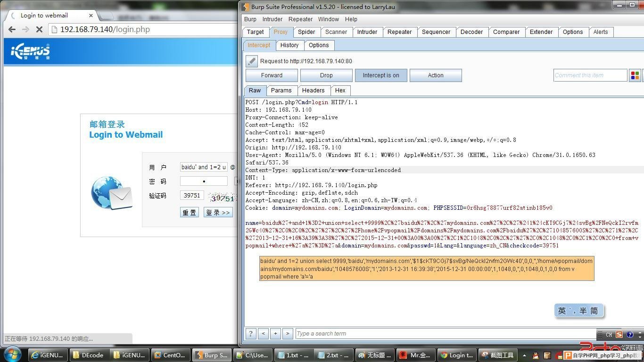
Task: Switch to Login t... Chrome taskbar item
Action: (456, 355)
